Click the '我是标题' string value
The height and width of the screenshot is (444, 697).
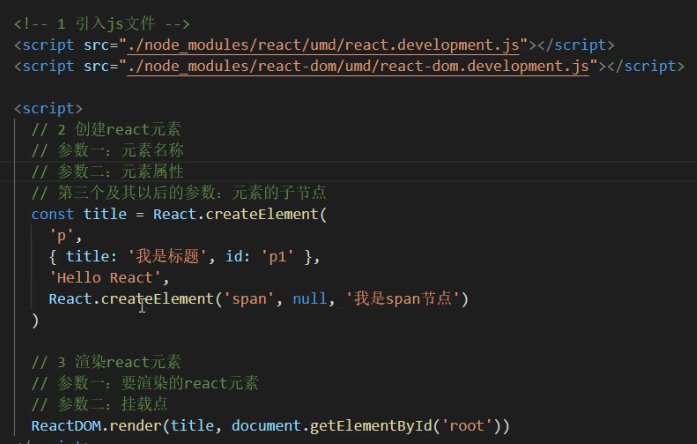167,257
